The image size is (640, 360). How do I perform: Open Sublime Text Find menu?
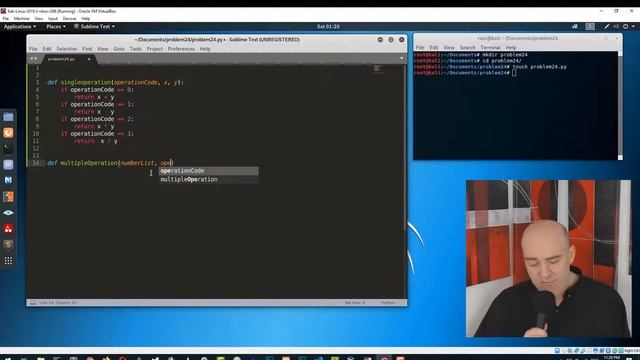[x=87, y=49]
